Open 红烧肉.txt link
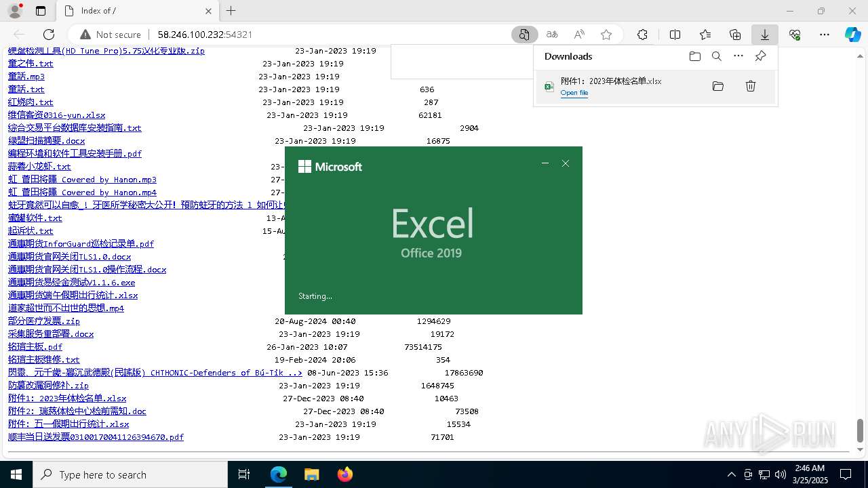 (31, 102)
